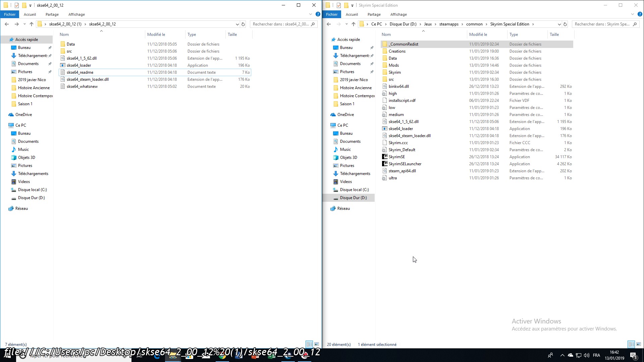Image resolution: width=644 pixels, height=362 pixels.
Task: Open help icon in skse64_2_00_12 window
Action: coord(318,14)
